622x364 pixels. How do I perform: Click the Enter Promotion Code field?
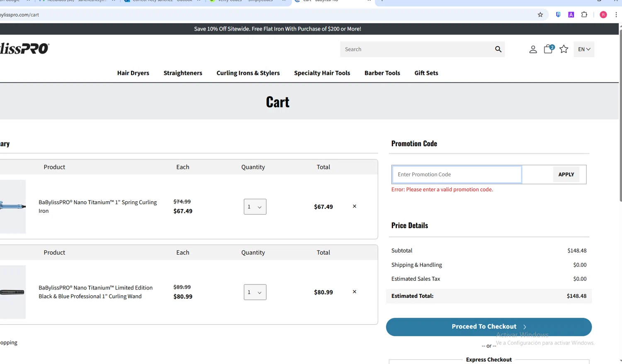457,174
